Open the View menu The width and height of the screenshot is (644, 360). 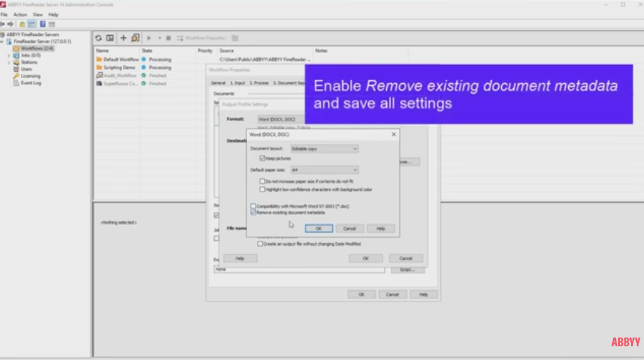click(38, 14)
